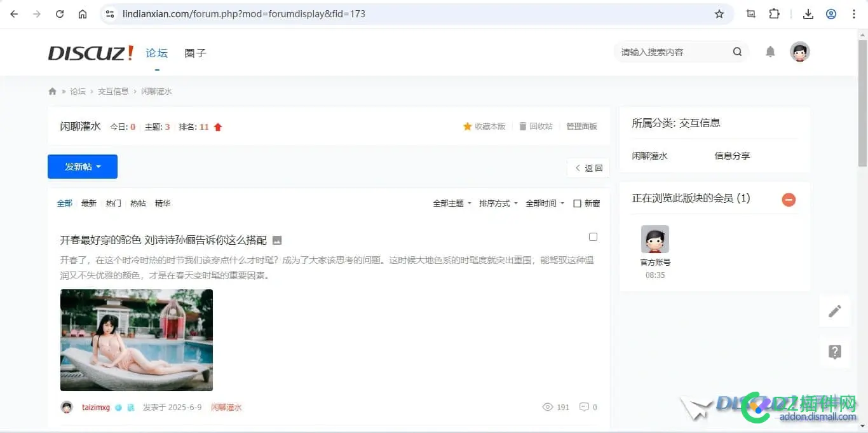This screenshot has height=433, width=868.
Task: Open the user avatar in the header
Action: tap(800, 52)
